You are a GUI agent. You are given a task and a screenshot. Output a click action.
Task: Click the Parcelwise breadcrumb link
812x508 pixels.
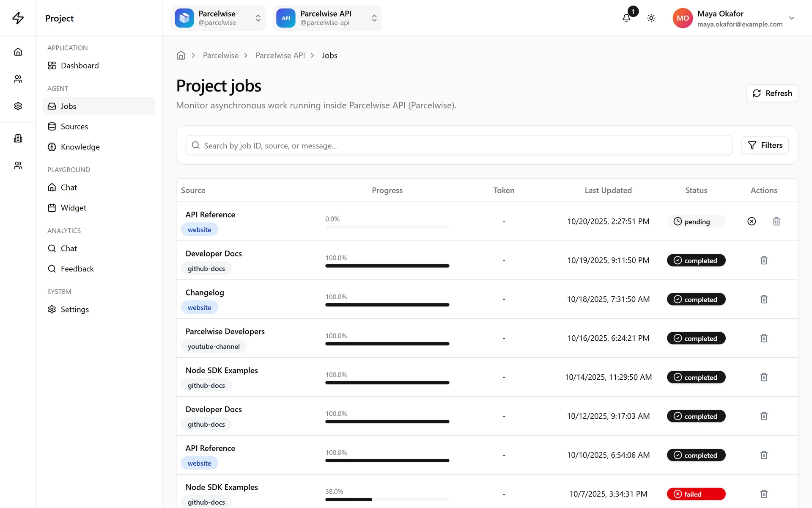pyautogui.click(x=221, y=55)
